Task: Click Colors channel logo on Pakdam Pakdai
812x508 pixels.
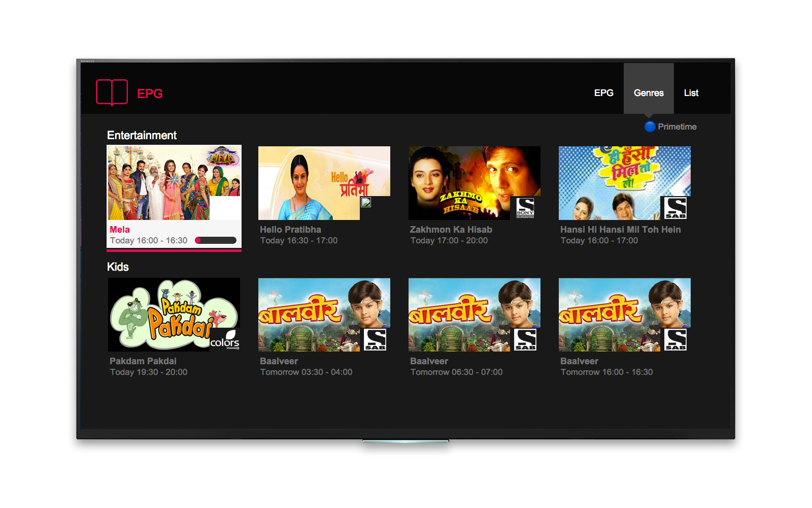Action: point(225,339)
